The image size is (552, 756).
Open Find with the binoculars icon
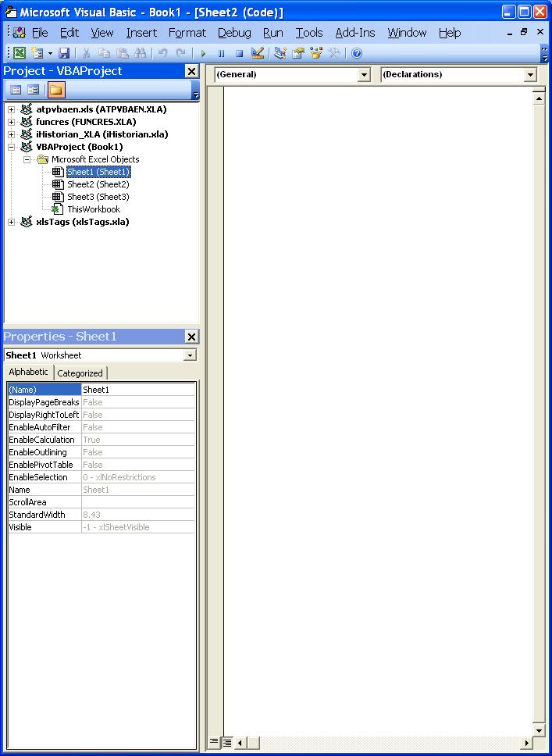pos(141,53)
